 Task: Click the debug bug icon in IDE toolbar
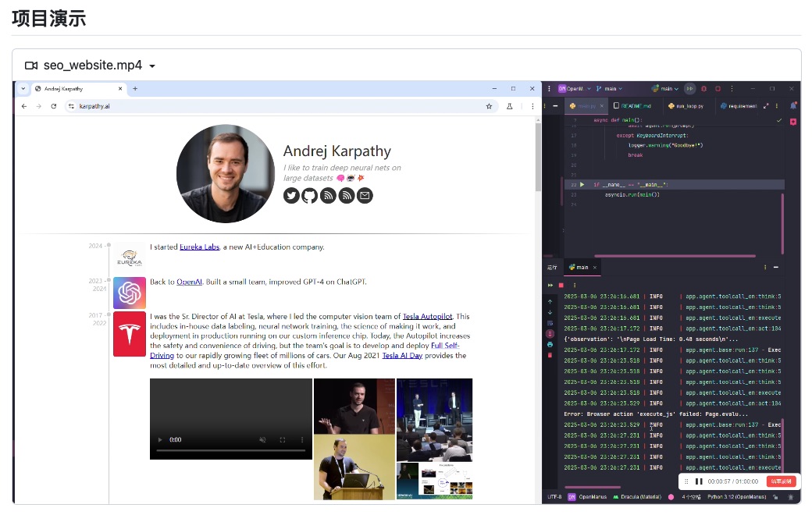703,89
